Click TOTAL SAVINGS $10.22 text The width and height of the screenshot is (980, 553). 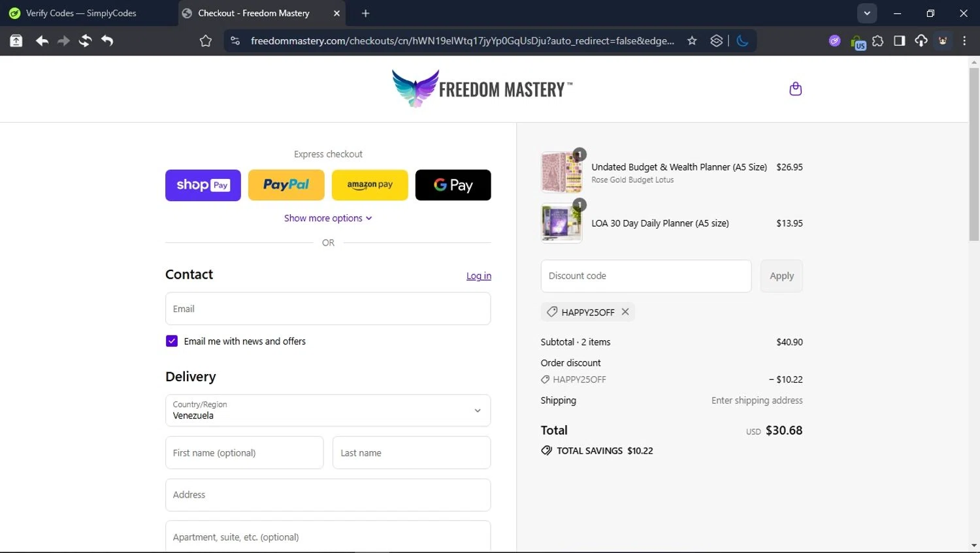(605, 450)
